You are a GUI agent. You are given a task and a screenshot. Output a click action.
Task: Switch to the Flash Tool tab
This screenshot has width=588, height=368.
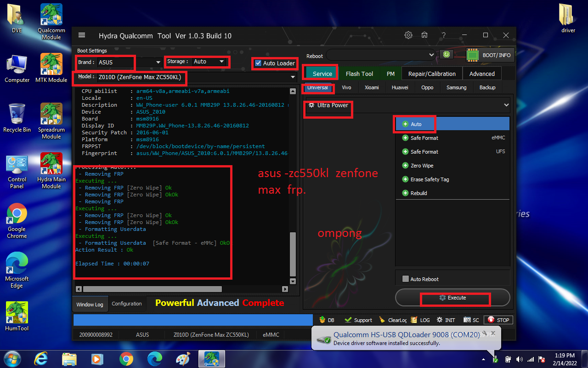[x=359, y=74]
